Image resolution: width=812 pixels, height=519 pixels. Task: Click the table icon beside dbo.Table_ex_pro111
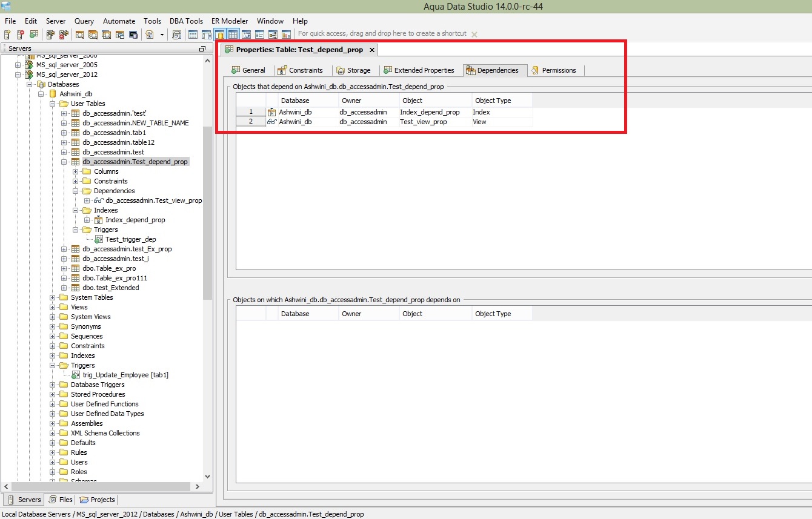click(x=76, y=278)
